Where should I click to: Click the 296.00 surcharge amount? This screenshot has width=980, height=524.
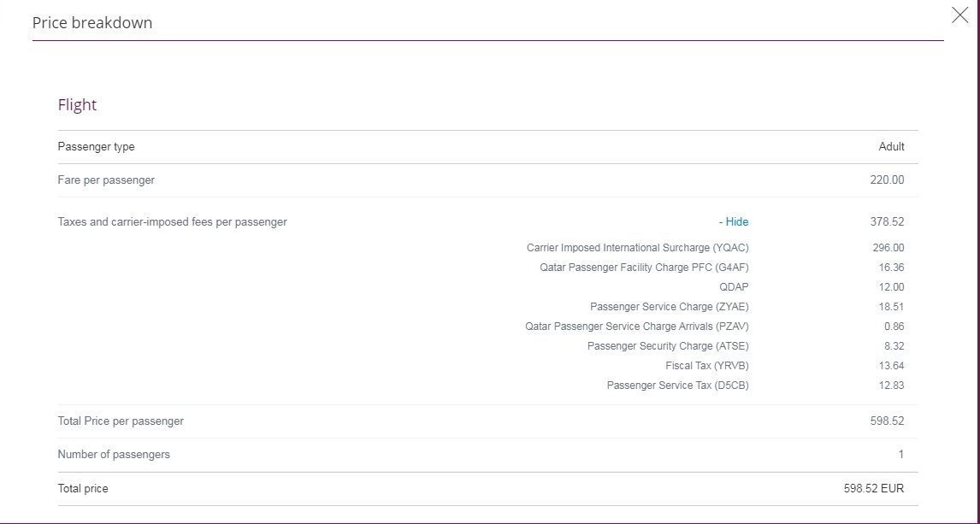[x=888, y=248]
